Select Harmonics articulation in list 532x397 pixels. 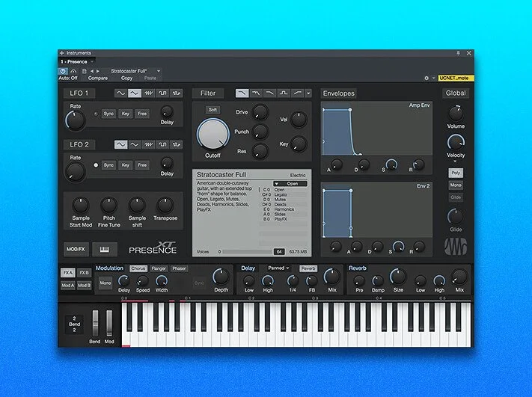(284, 209)
